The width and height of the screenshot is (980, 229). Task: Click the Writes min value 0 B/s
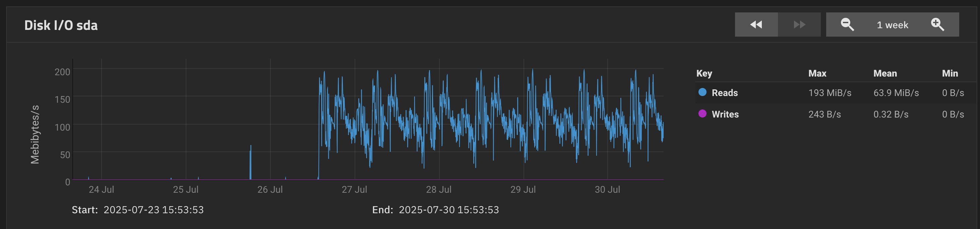pos(953,114)
